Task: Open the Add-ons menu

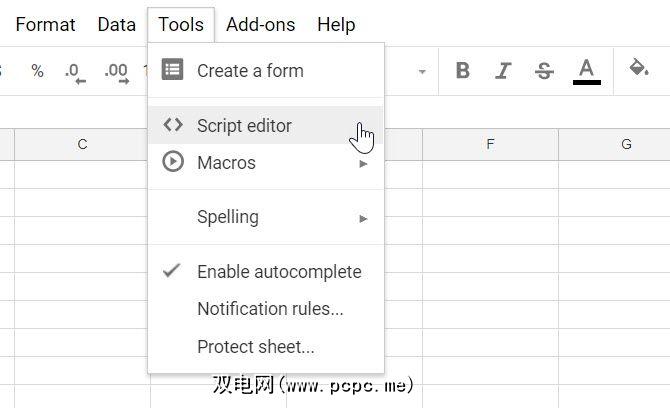Action: (x=260, y=24)
